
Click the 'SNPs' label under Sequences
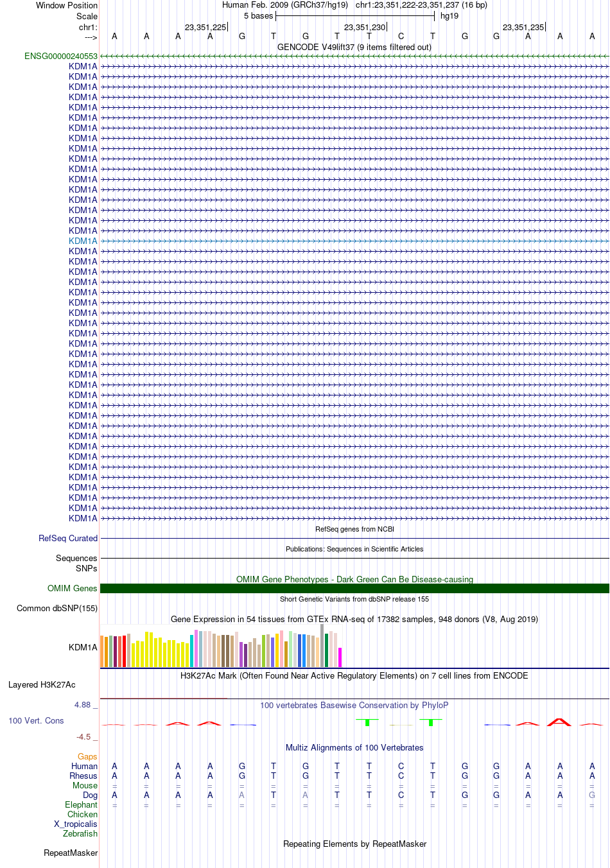pos(86,569)
